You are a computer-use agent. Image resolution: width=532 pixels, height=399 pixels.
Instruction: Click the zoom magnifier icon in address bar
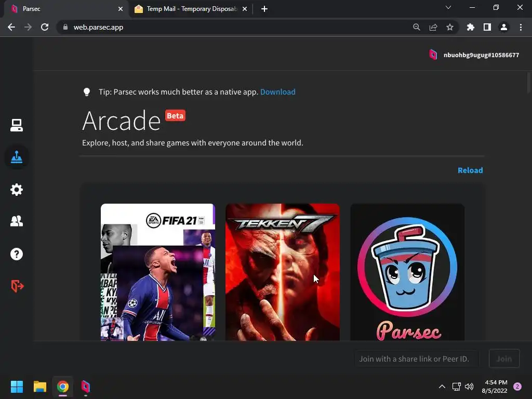click(417, 27)
